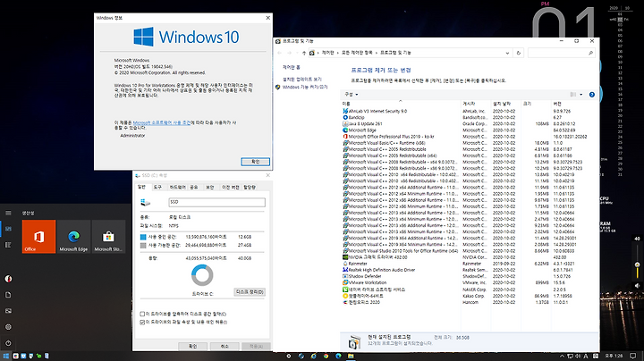
Task: Show hidden system tray icons chevron
Action: (562, 356)
